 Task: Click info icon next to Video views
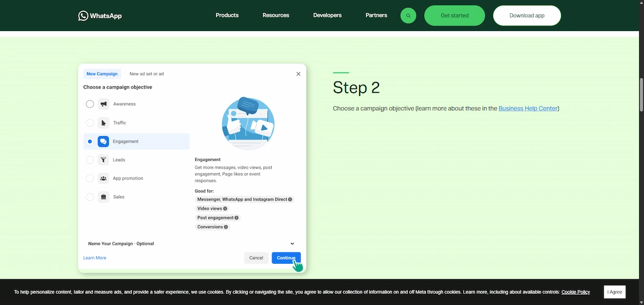225,209
